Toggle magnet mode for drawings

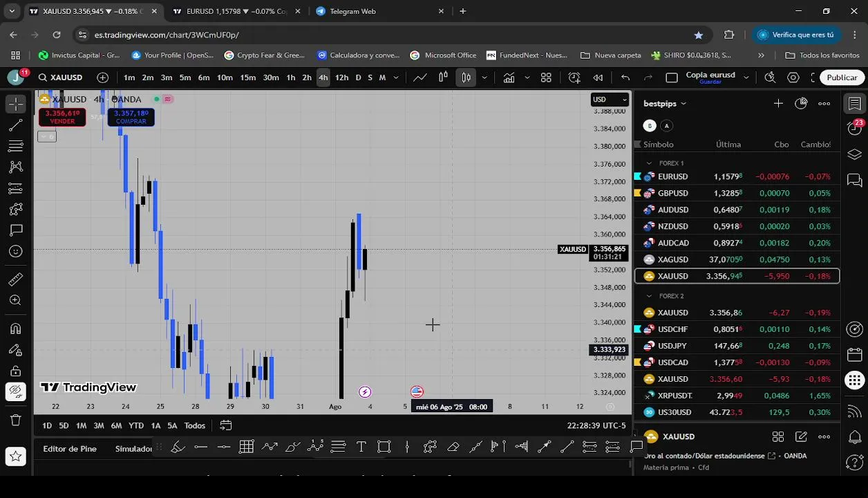click(x=16, y=329)
